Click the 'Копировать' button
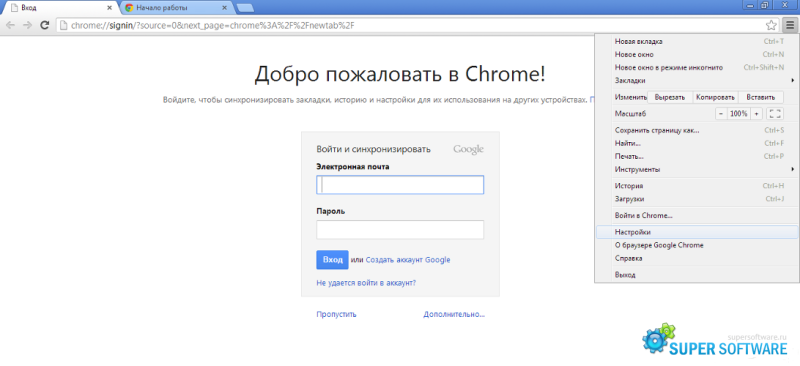Viewport: 800px width, 366px height. (x=715, y=97)
